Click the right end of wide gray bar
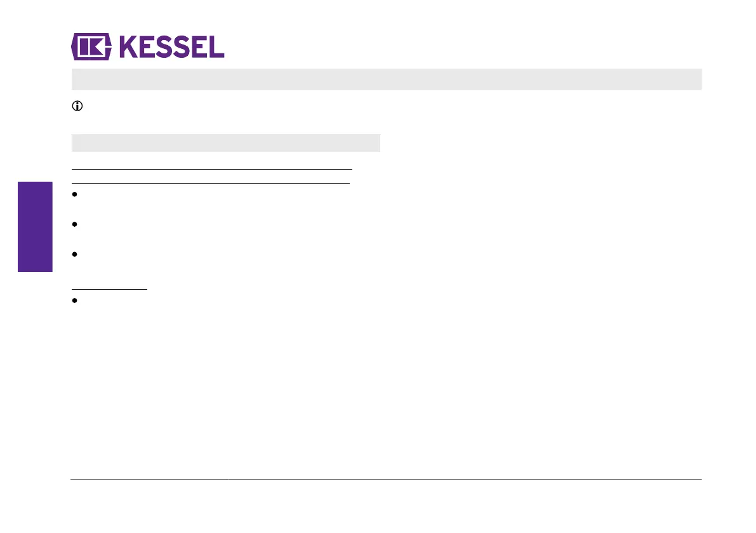Image resolution: width=756 pixels, height=533 pixels. pos(694,79)
